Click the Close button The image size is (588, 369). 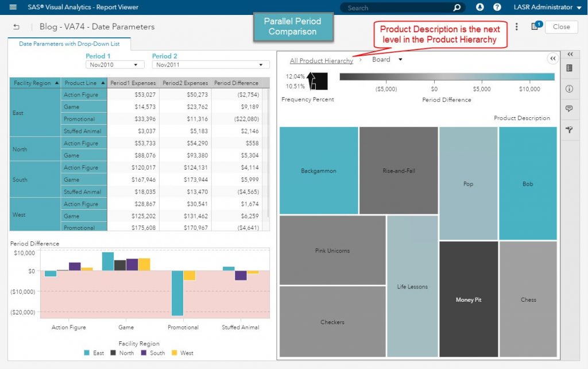[x=561, y=27]
